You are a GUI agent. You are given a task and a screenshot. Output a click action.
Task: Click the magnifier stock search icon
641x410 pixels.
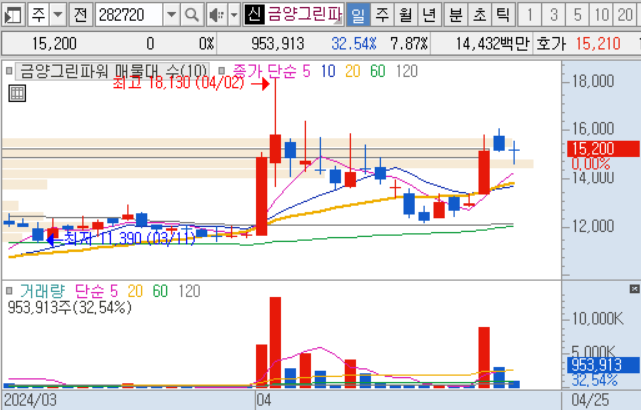[191, 15]
